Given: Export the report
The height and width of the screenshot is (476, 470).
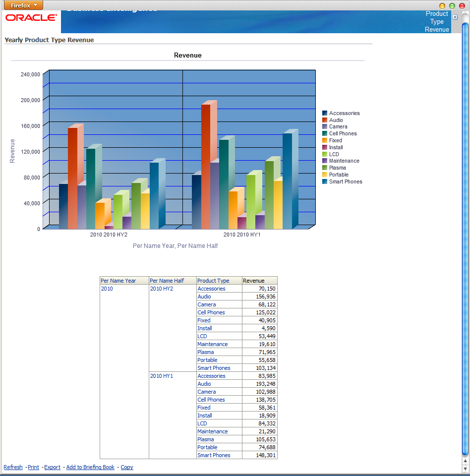Looking at the screenshot, I should click(52, 467).
